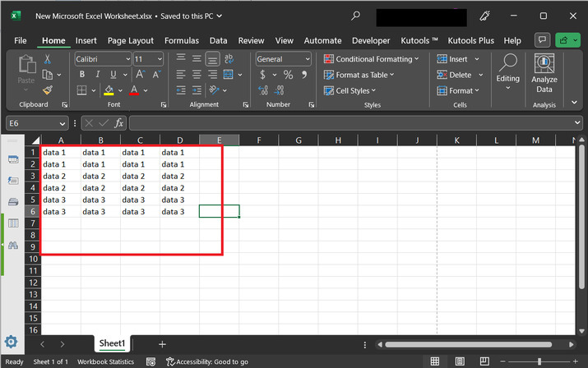Toggle Italic formatting

point(96,75)
